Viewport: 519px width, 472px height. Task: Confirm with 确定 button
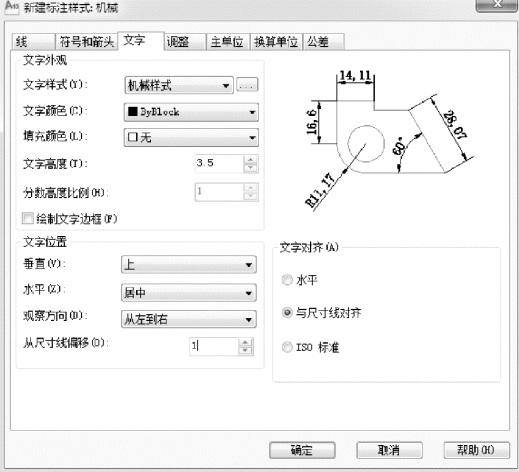coord(302,450)
